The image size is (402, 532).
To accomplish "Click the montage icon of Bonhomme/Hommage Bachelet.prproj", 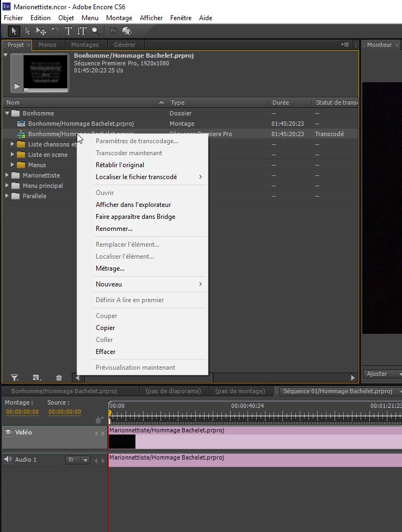I will click(21, 124).
